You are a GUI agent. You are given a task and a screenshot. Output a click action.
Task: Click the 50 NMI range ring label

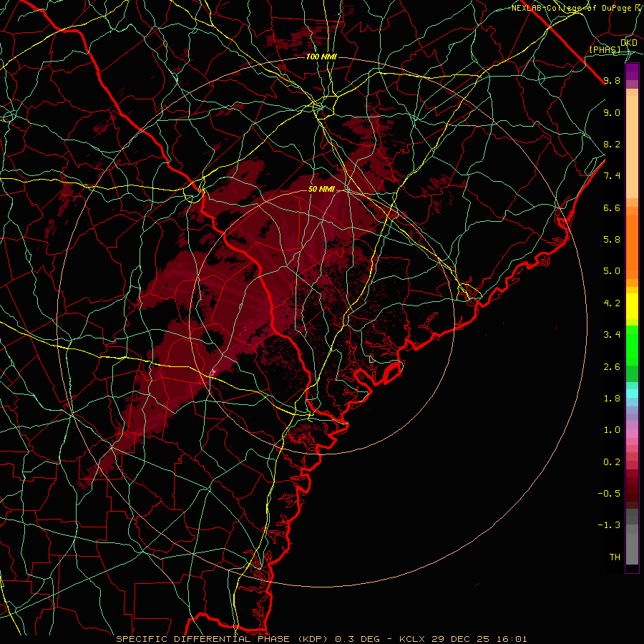coord(321,189)
